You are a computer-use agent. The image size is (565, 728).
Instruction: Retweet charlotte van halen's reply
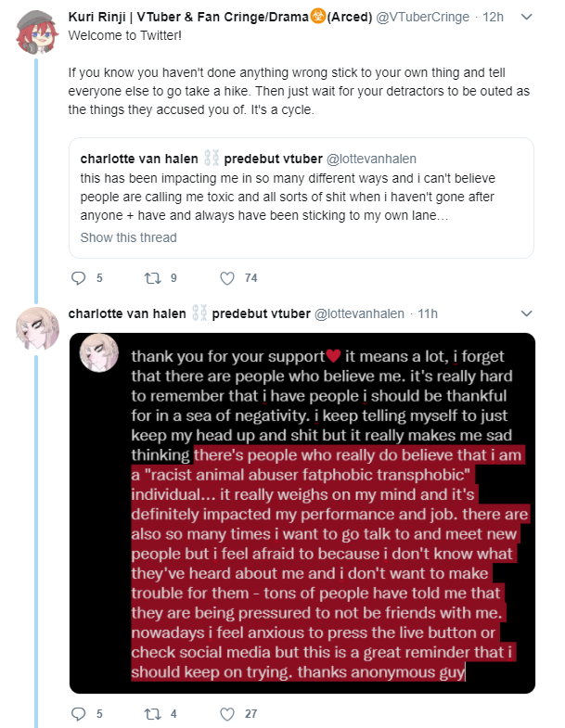point(152,713)
